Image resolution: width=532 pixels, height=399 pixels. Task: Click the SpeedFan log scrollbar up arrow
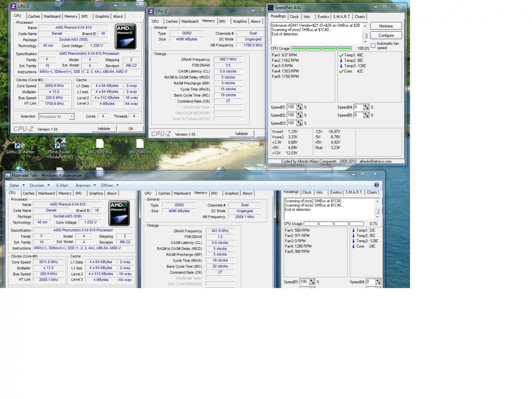click(x=365, y=26)
